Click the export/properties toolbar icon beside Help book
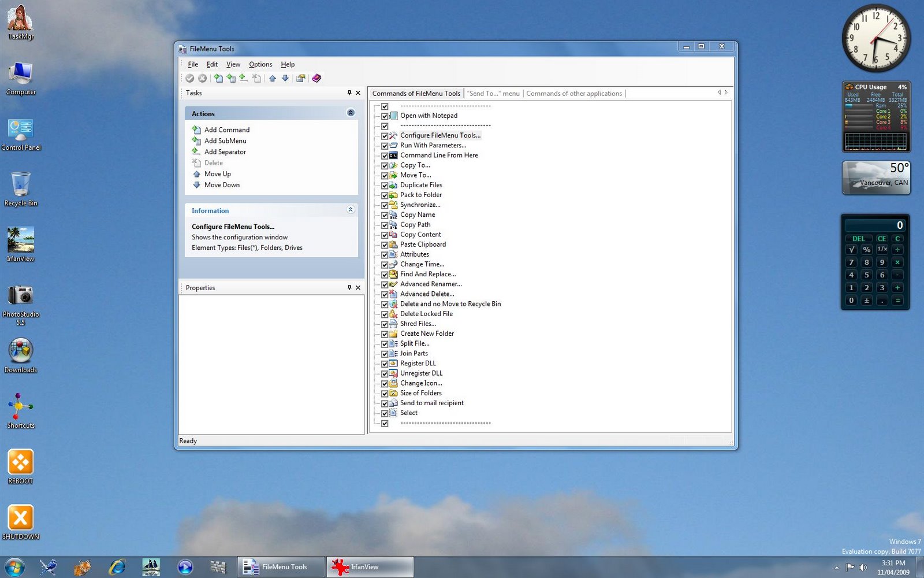924x578 pixels. tap(301, 78)
